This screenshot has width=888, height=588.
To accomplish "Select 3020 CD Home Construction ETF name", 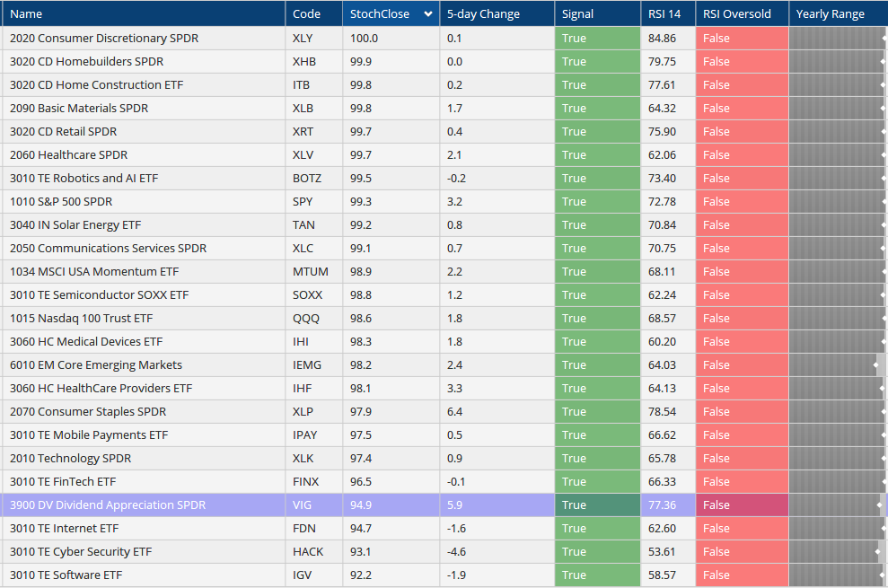I will point(96,84).
